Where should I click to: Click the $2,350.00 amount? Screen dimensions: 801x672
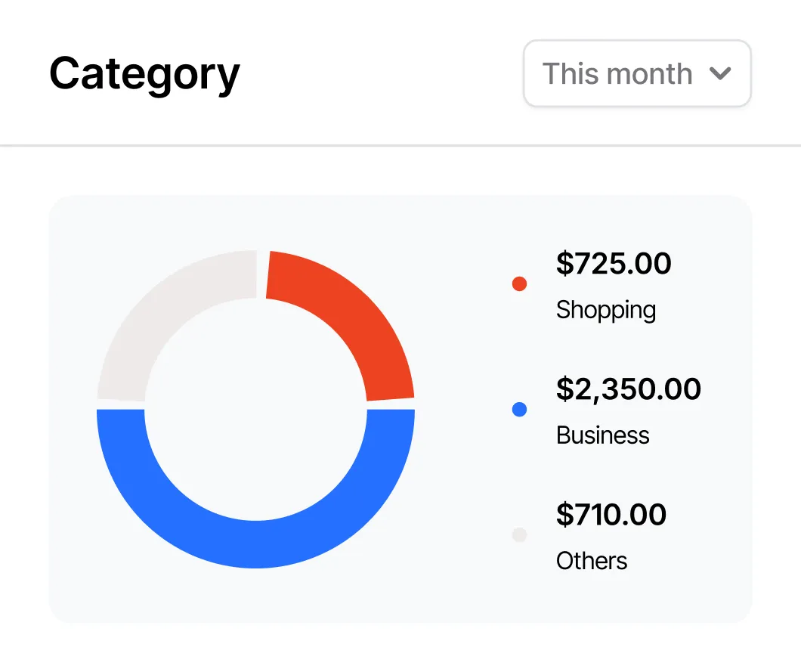[x=629, y=389]
